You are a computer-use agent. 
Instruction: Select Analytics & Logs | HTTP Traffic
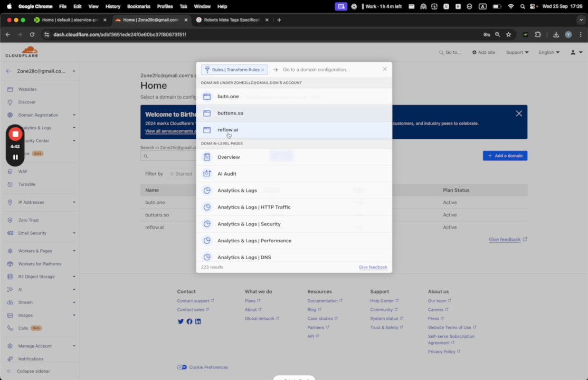coord(294,207)
